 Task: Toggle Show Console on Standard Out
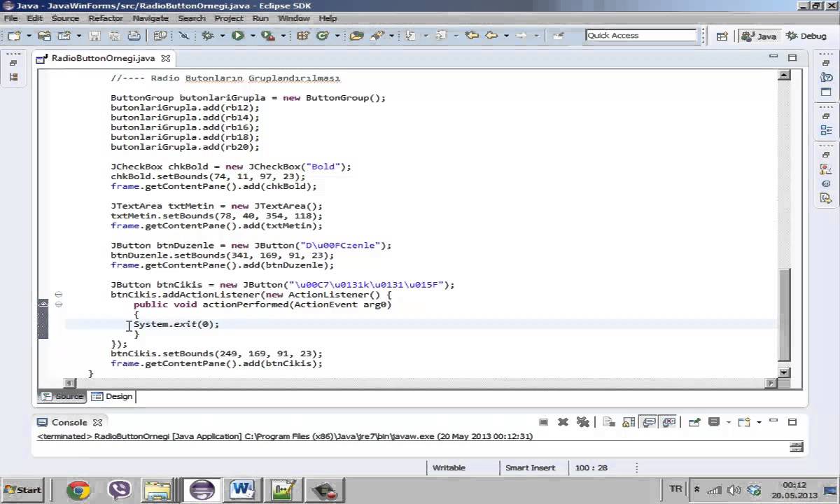[x=649, y=422]
